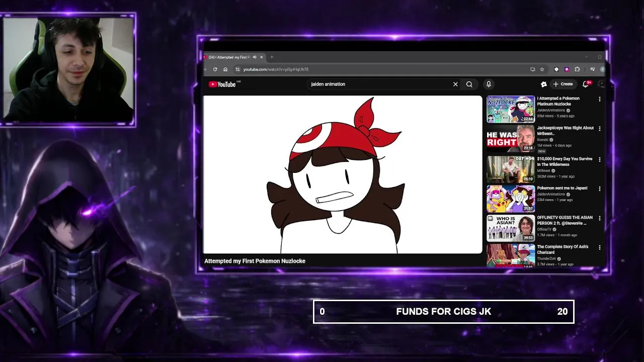Open site information icon beside the URL
This screenshot has width=644, height=362.
[237, 69]
